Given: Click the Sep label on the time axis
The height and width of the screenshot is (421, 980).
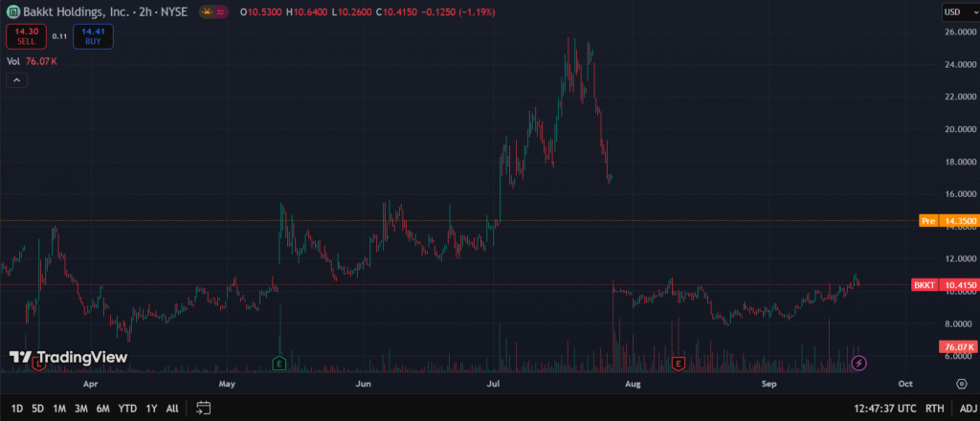Looking at the screenshot, I should [768, 384].
